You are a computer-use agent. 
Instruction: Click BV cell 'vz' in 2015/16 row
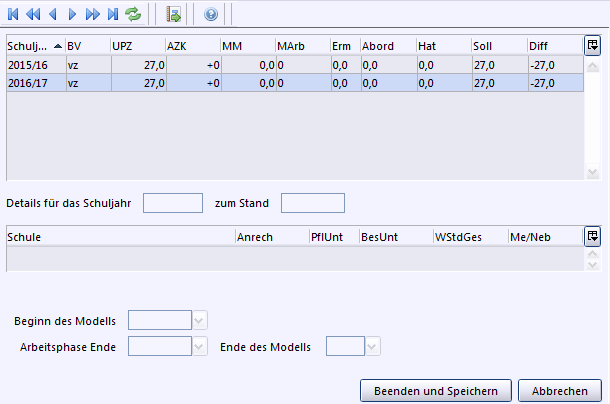[x=88, y=65]
